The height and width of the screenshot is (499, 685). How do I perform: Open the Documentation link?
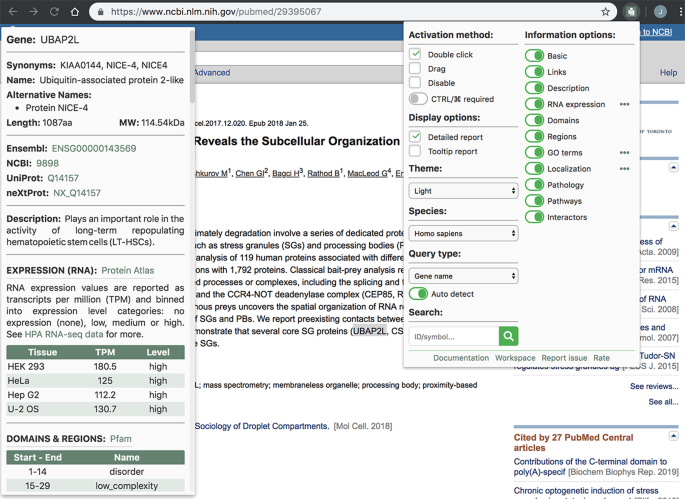pos(461,358)
